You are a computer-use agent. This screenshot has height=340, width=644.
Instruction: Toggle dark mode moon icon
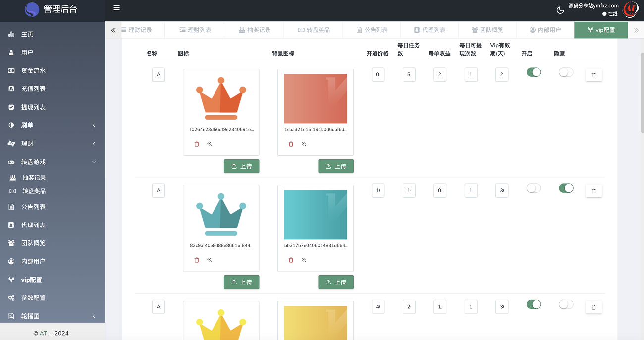560,10
